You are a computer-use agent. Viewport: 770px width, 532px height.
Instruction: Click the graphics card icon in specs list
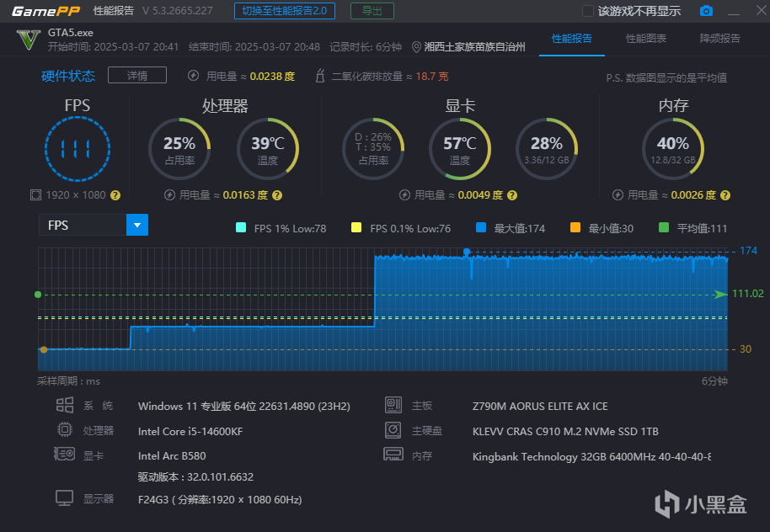click(x=64, y=454)
